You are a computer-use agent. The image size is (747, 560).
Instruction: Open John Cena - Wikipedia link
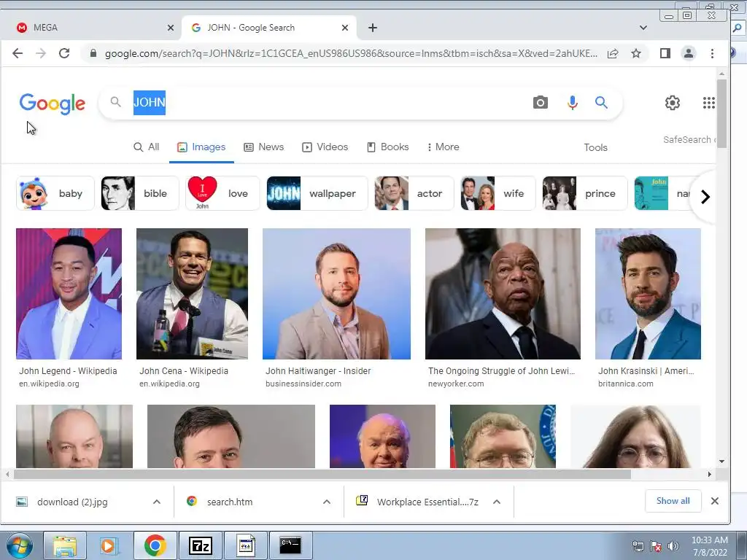click(184, 371)
